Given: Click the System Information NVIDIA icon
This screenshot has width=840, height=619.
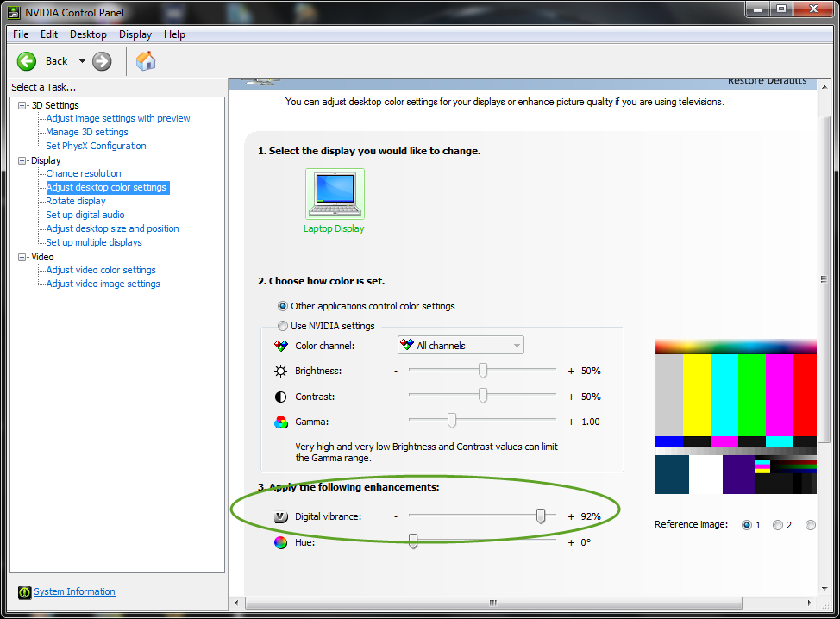Looking at the screenshot, I should [x=25, y=592].
